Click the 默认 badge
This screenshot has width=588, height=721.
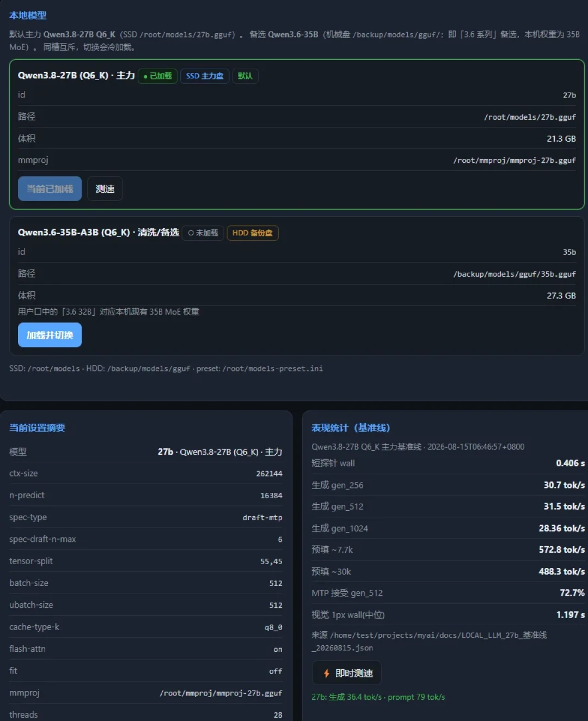(245, 76)
